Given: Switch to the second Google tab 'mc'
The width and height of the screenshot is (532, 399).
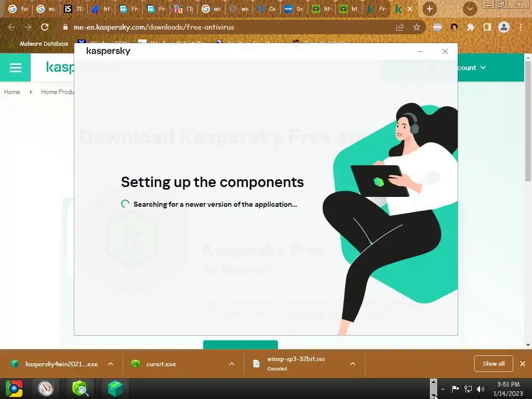Looking at the screenshot, I should (46, 9).
